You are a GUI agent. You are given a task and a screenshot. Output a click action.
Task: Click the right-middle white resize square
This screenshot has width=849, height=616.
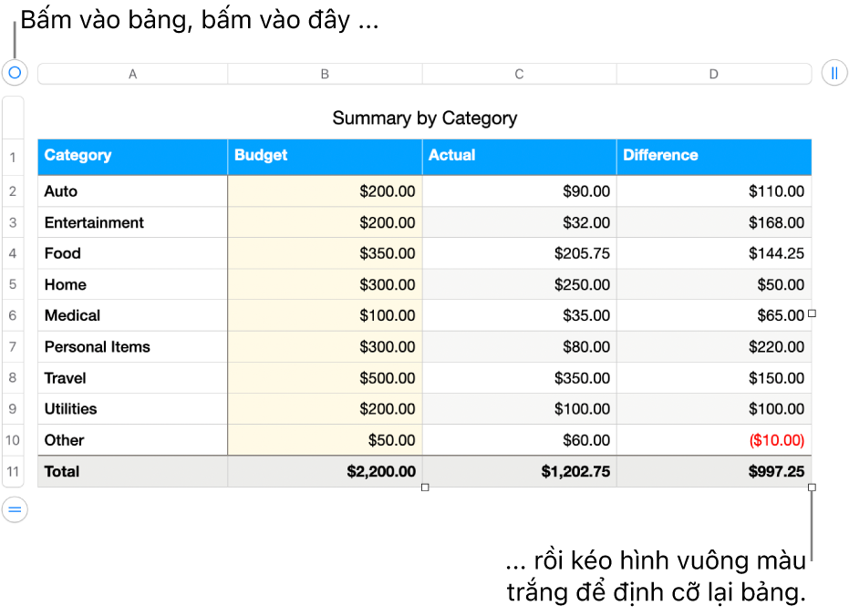pyautogui.click(x=812, y=313)
